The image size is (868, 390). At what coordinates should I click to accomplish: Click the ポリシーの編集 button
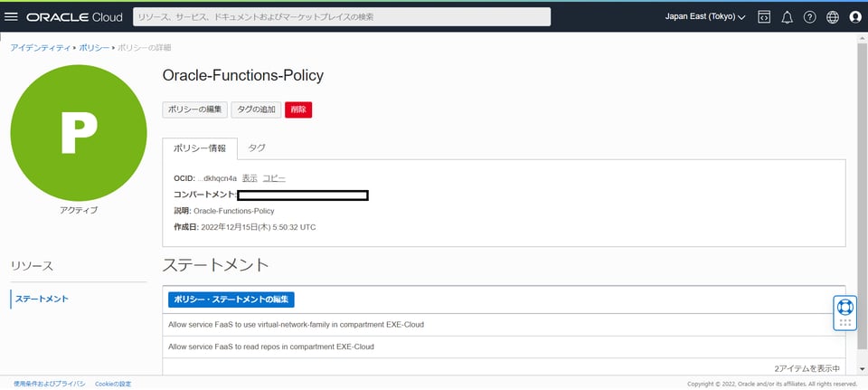tap(194, 109)
